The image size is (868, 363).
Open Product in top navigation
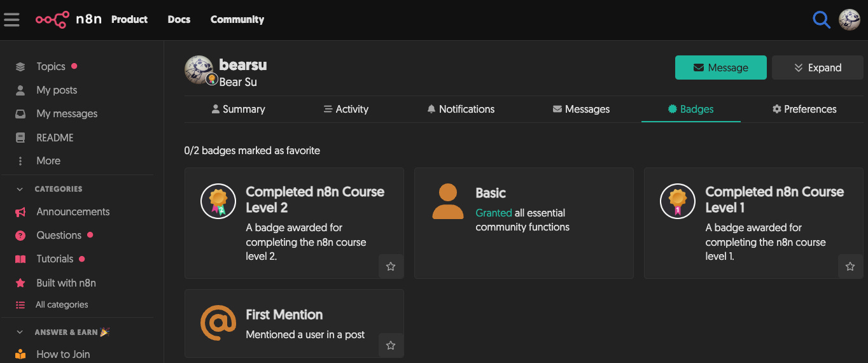tap(129, 20)
